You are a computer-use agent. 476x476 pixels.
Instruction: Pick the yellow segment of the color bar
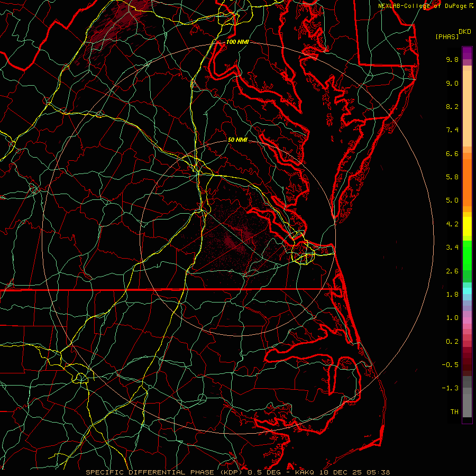pyautogui.click(x=467, y=226)
